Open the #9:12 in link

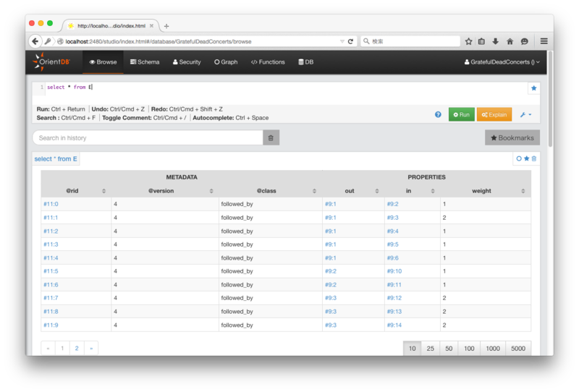tap(394, 298)
